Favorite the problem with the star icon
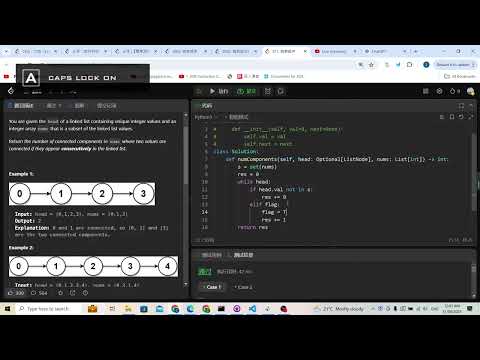 tap(60, 293)
